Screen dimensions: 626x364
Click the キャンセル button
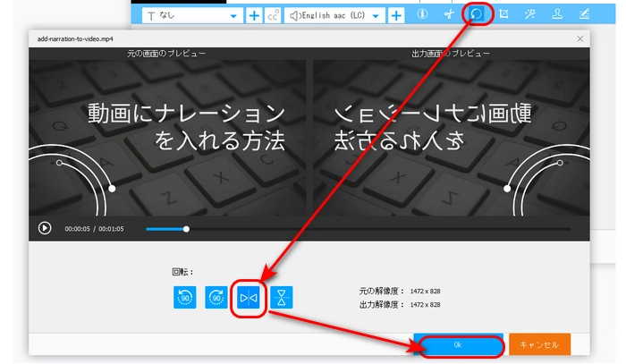click(539, 344)
